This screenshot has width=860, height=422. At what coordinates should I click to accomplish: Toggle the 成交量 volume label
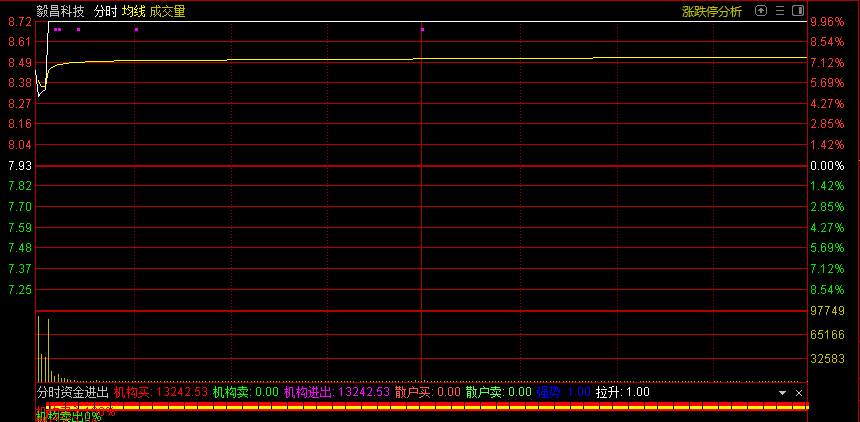click(x=167, y=12)
